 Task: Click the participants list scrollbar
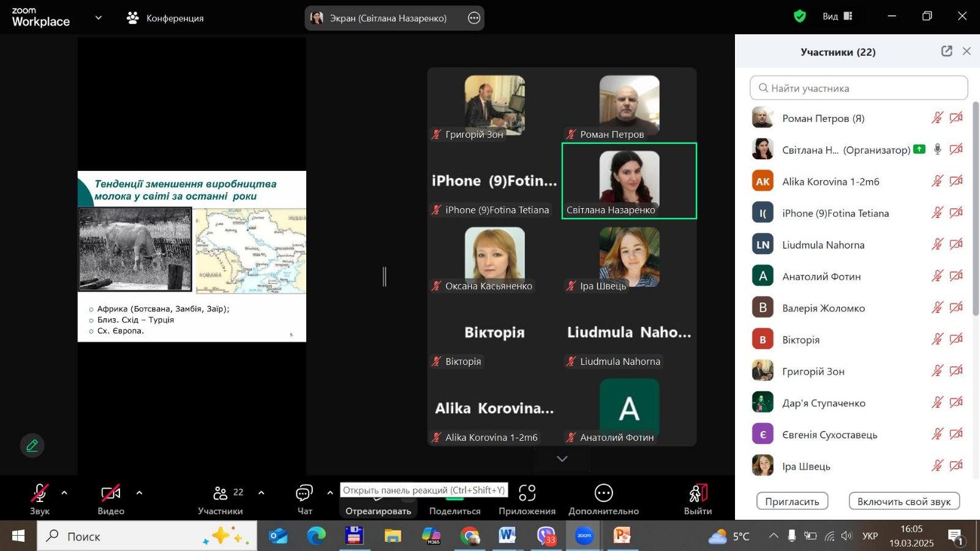tap(975, 208)
